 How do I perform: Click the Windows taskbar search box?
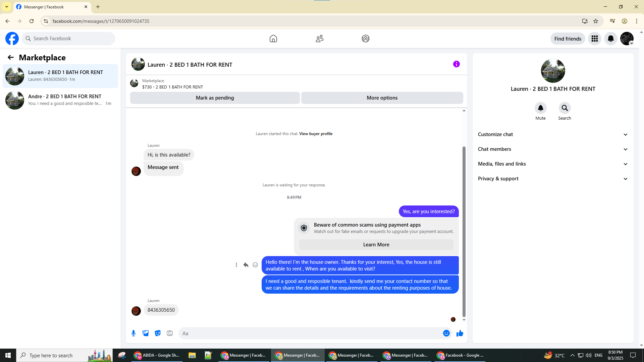tap(64, 355)
